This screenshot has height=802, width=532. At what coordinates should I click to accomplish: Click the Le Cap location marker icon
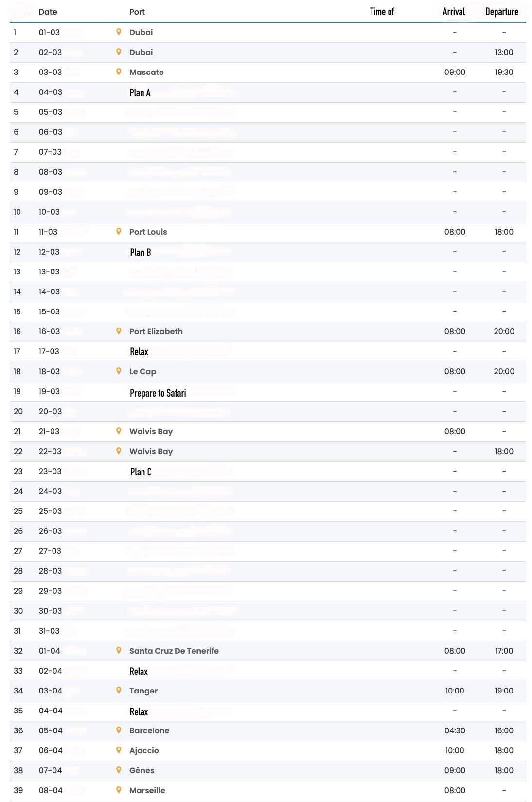pyautogui.click(x=119, y=371)
